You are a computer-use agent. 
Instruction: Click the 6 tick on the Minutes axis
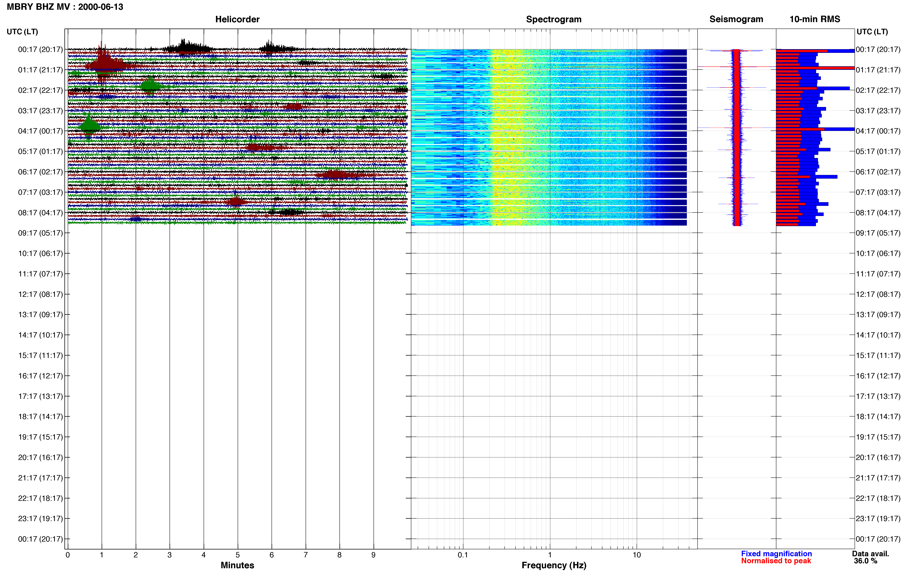coord(272,555)
